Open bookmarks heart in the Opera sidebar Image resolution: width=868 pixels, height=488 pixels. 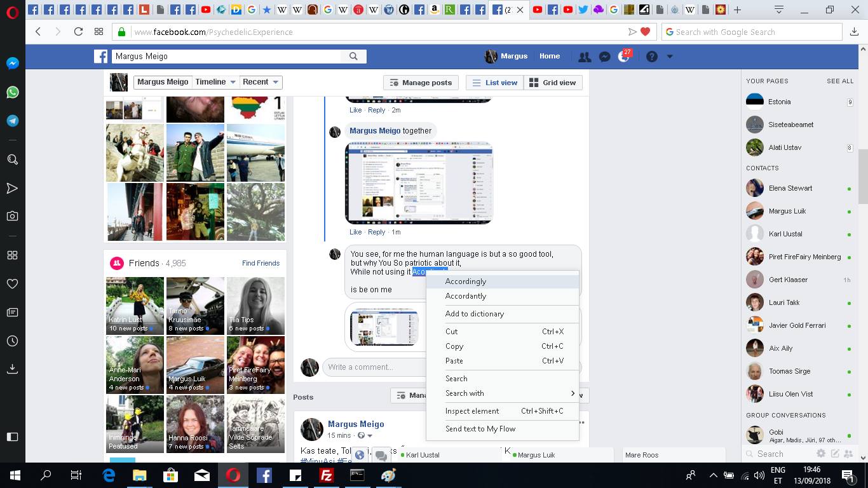click(12, 283)
